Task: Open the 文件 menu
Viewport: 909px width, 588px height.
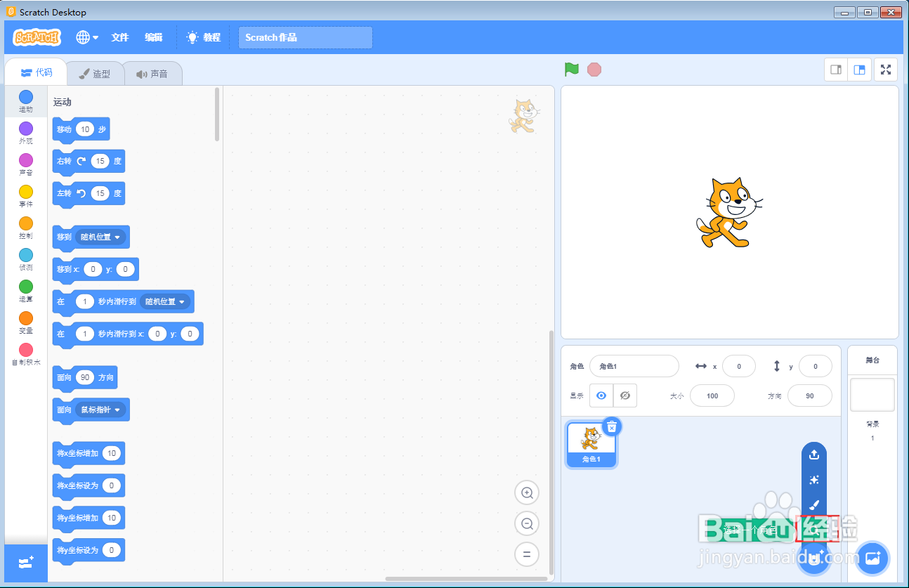Action: coord(119,37)
